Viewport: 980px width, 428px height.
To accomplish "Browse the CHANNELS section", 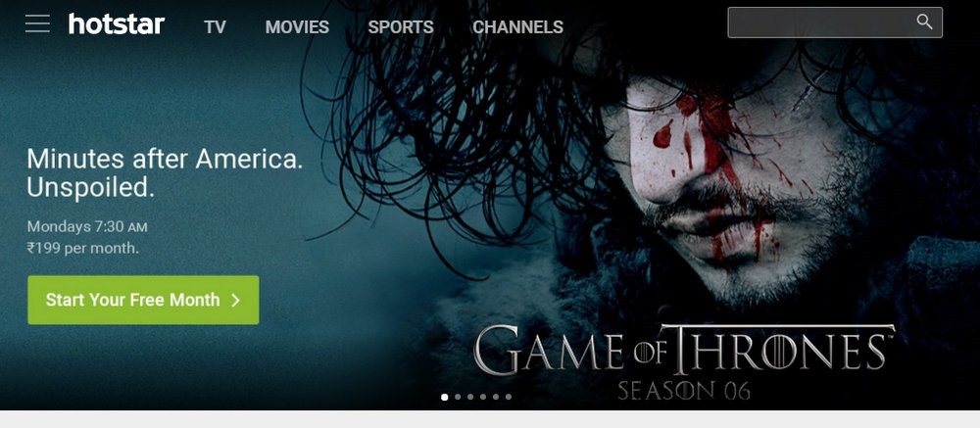I will pos(517,26).
